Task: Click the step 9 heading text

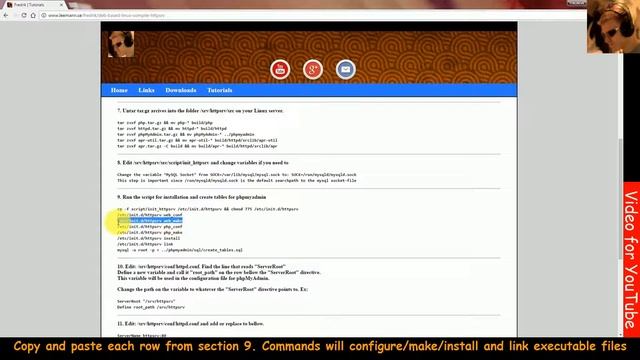Action: click(192, 197)
